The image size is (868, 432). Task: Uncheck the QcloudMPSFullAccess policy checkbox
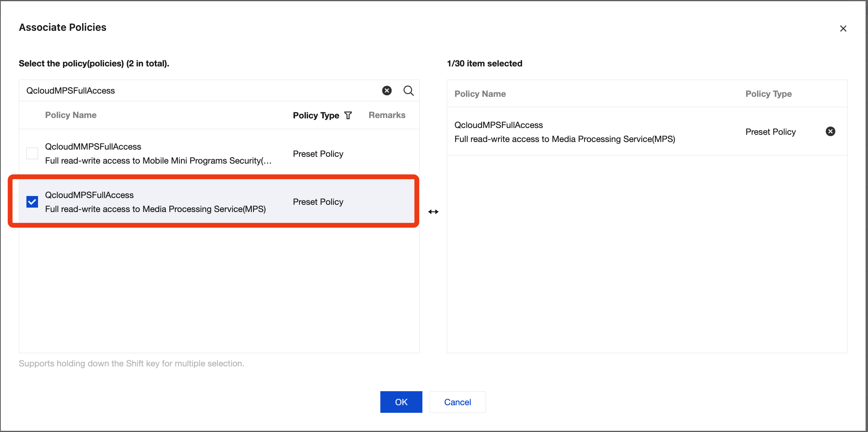tap(32, 202)
